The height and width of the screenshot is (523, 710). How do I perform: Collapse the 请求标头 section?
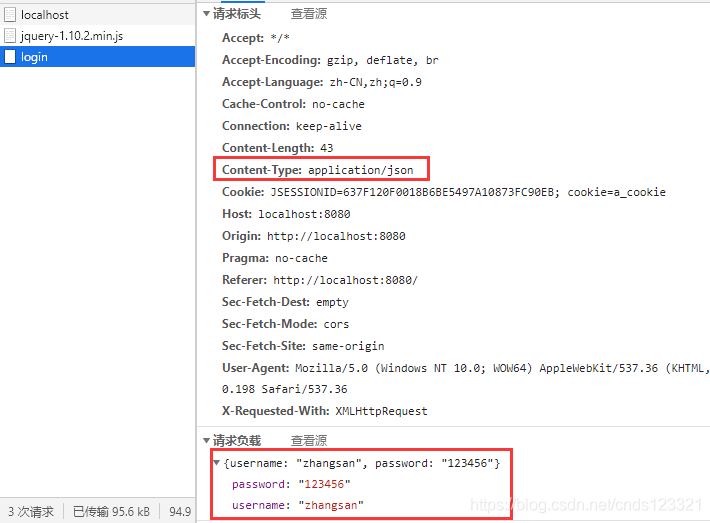(206, 14)
